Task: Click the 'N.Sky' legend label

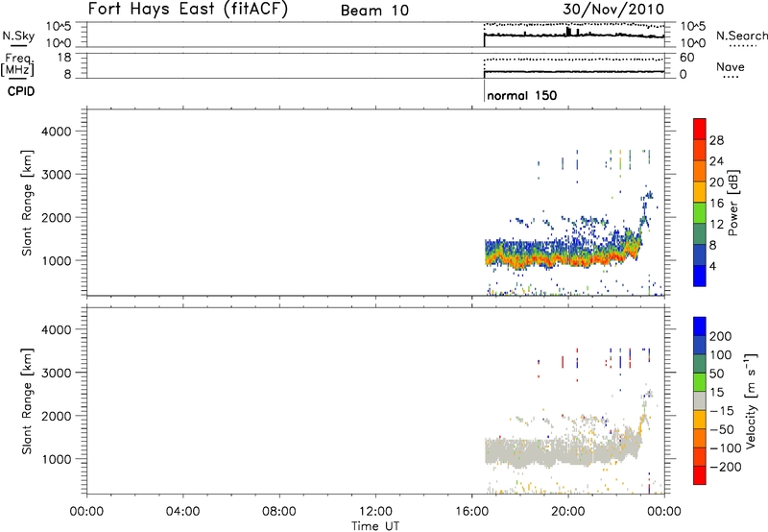Action: click(x=18, y=36)
